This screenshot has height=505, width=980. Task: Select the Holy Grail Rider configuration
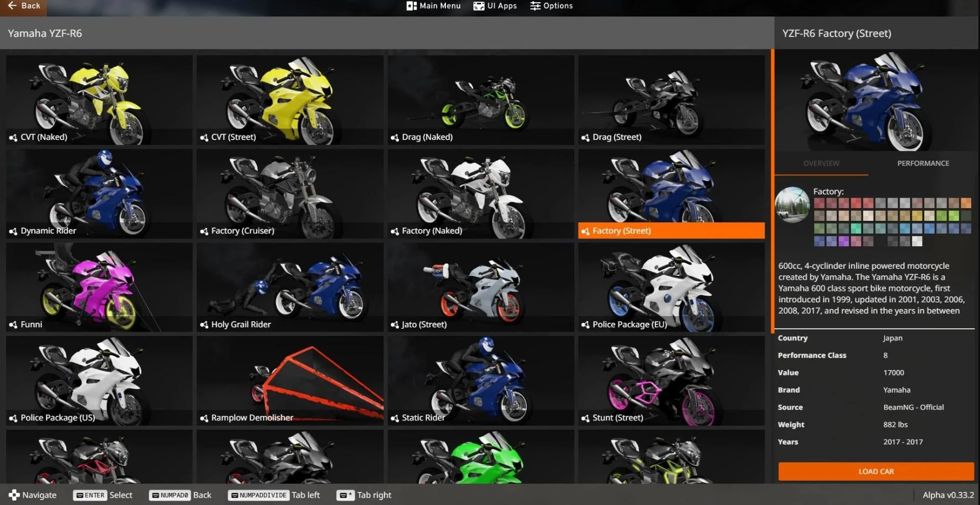(289, 286)
